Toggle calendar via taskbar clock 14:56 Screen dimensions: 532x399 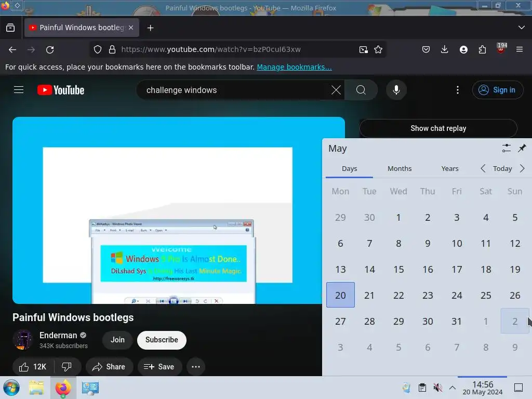(x=483, y=388)
